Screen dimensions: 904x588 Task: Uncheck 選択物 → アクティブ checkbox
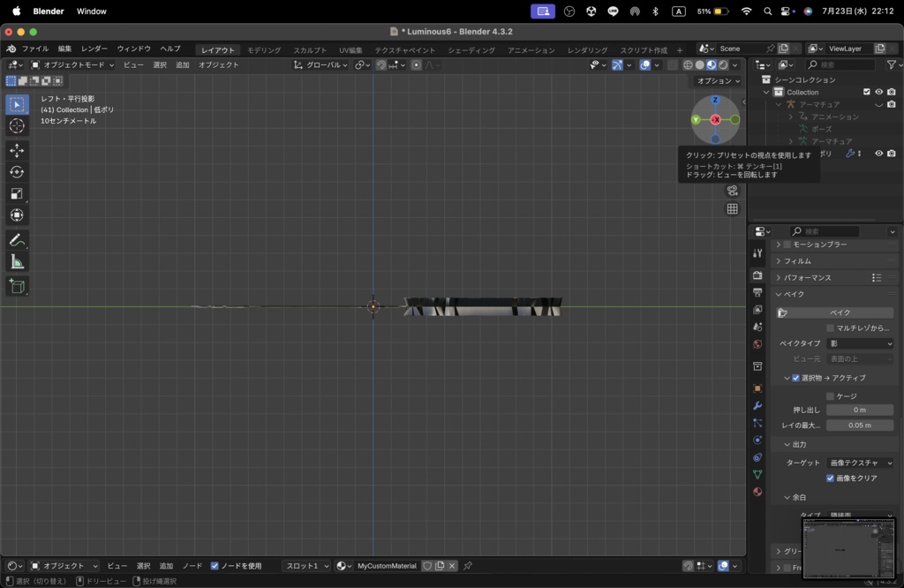[x=795, y=378]
